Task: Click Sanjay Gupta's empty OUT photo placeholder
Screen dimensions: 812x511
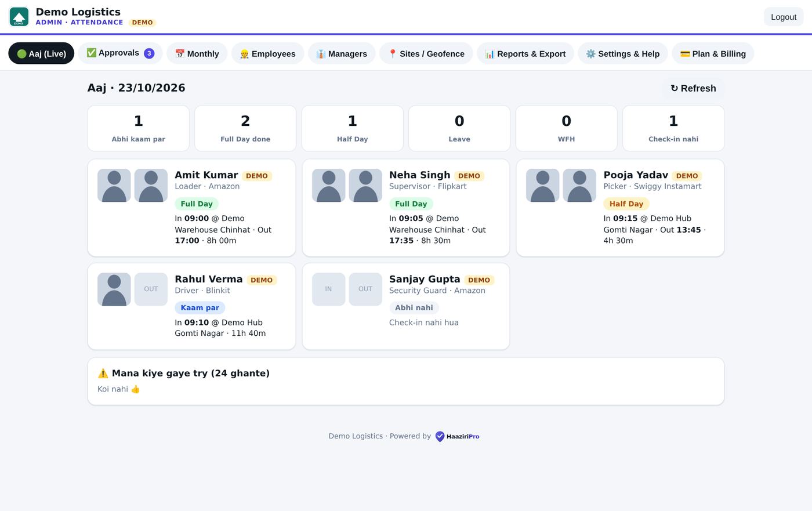Action: [365, 289]
